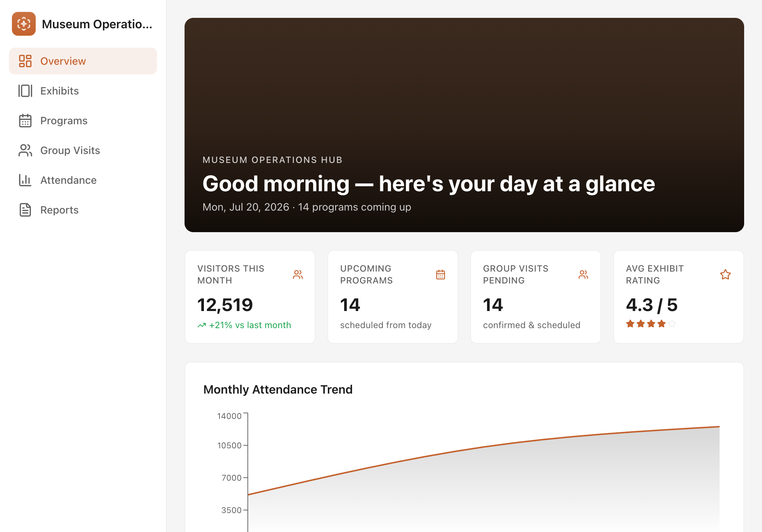Click the 'scheduled from today' caption
Image resolution: width=762 pixels, height=532 pixels.
[x=386, y=325]
